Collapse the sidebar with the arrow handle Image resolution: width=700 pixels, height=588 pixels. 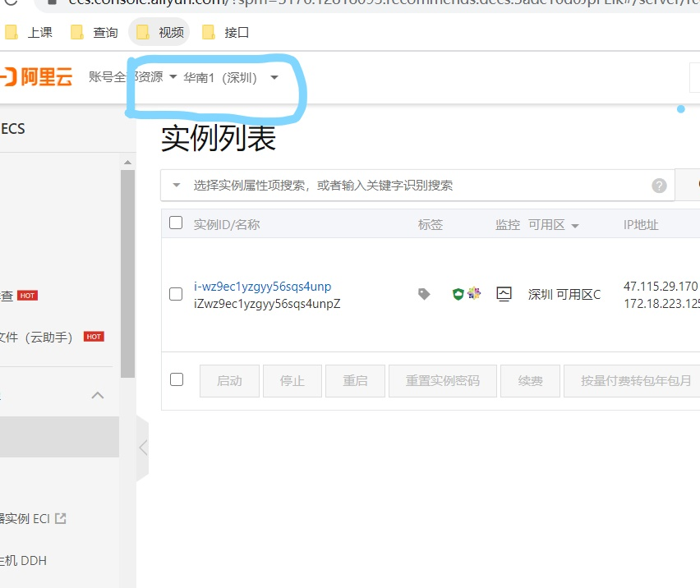(x=143, y=448)
